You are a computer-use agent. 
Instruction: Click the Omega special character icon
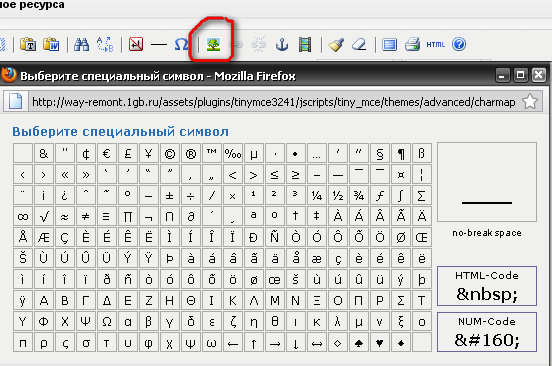pos(181,44)
